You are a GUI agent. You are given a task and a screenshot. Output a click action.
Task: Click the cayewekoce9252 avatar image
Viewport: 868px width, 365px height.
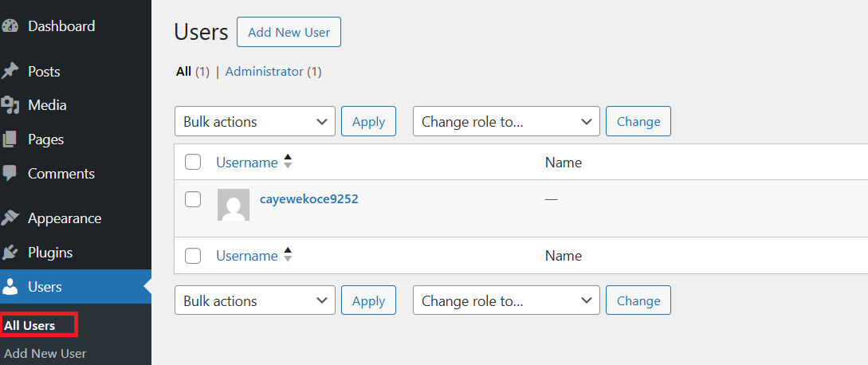(233, 205)
